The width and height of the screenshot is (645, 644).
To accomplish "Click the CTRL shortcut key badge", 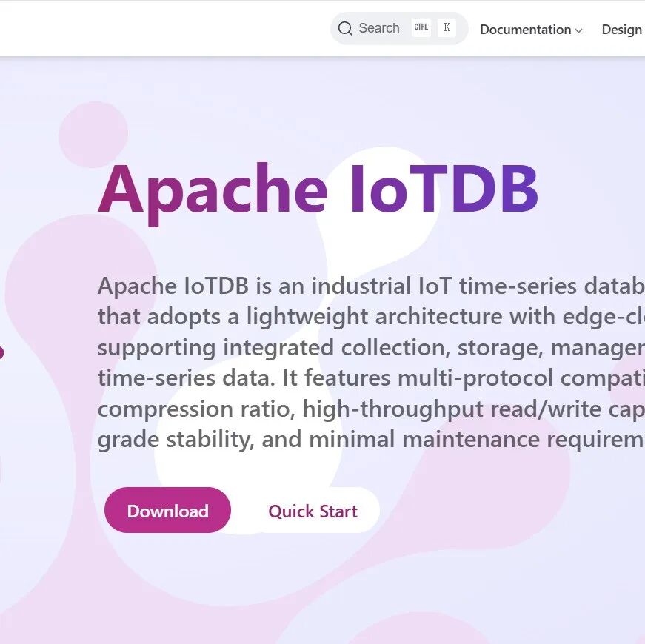I will (x=421, y=27).
